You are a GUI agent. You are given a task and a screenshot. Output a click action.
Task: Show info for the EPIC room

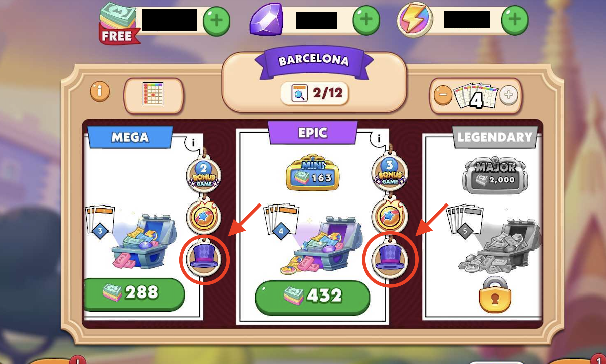click(379, 138)
